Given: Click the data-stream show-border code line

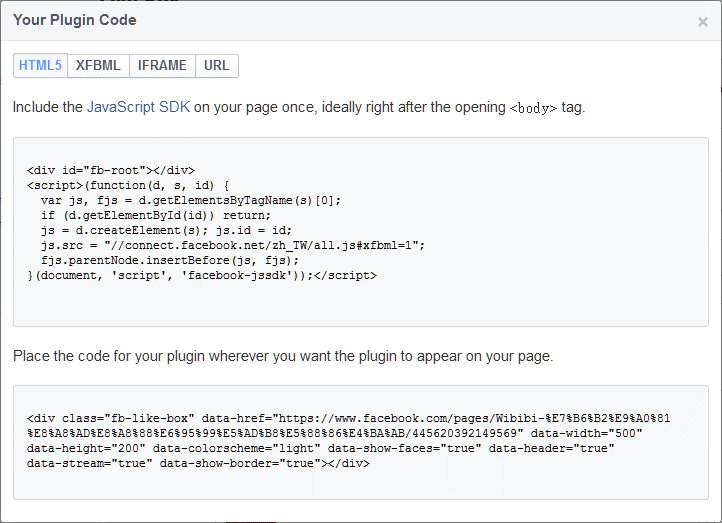Looking at the screenshot, I should 198,463.
